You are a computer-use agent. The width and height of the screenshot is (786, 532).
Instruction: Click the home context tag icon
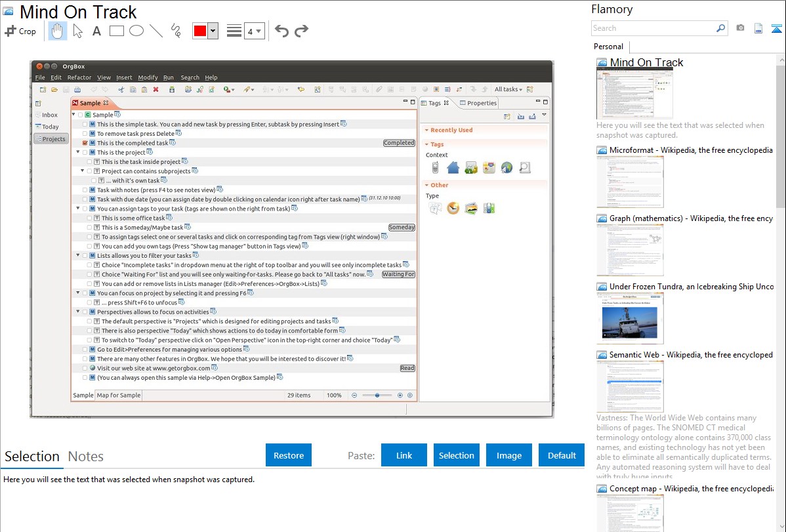click(453, 168)
